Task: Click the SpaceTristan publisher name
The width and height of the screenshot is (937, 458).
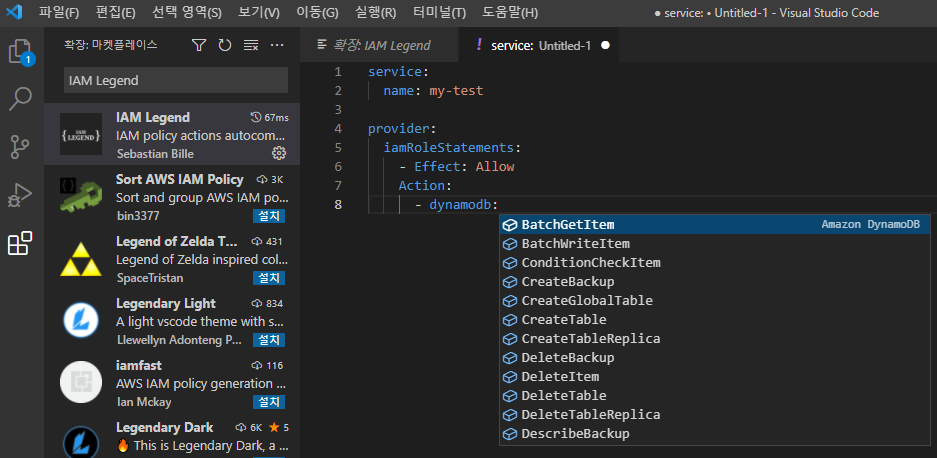Action: tap(149, 278)
